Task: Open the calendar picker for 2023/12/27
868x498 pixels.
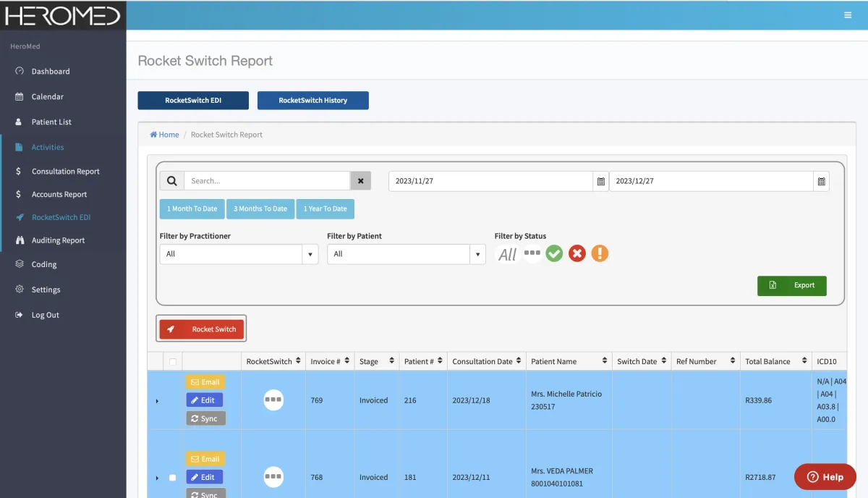Action: pos(821,181)
